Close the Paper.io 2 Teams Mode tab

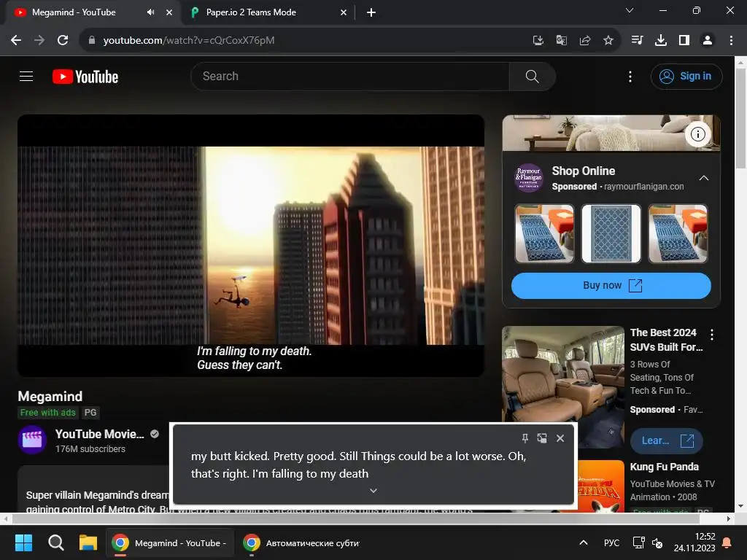(x=344, y=12)
